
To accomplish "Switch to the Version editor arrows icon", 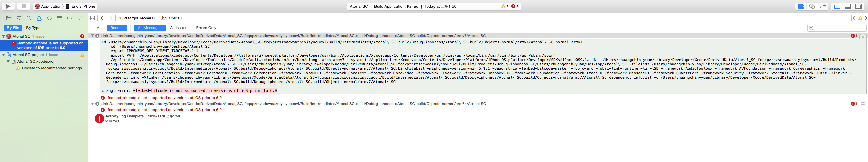I will pos(823,6).
